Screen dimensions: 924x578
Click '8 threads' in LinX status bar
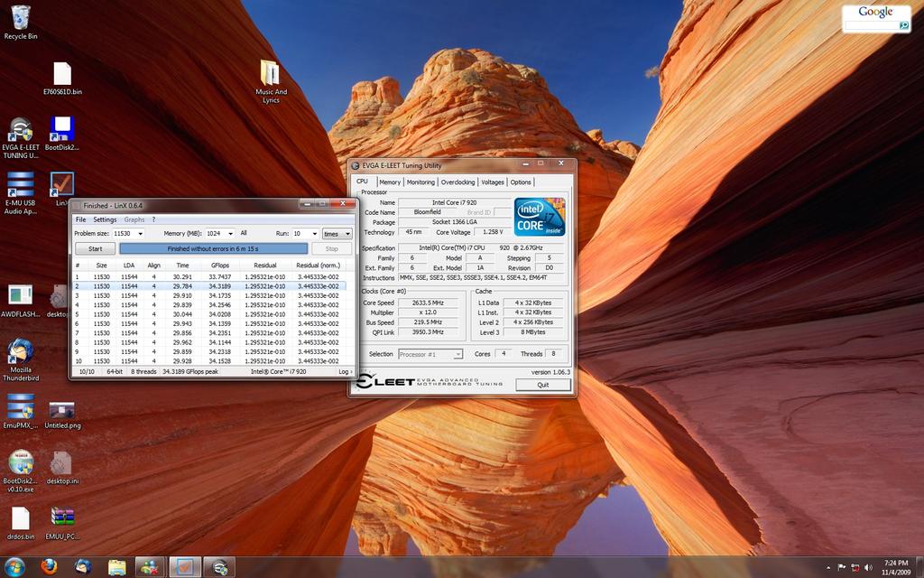click(x=143, y=371)
